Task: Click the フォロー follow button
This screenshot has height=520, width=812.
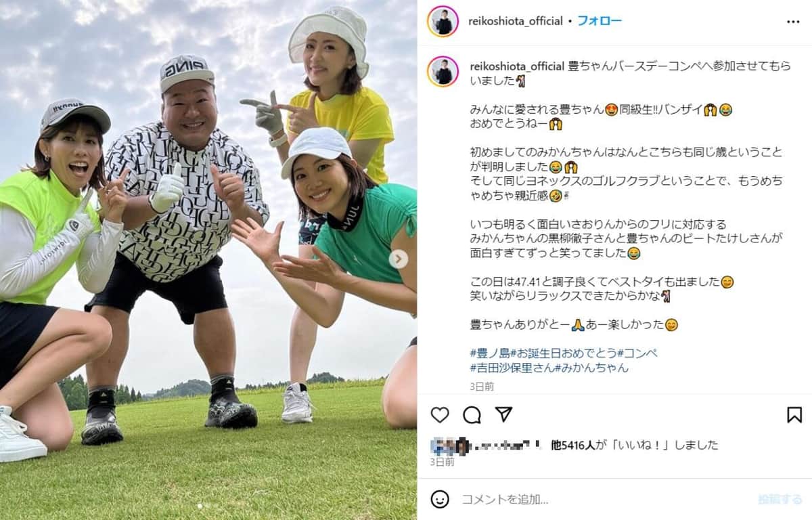Action: pos(600,21)
